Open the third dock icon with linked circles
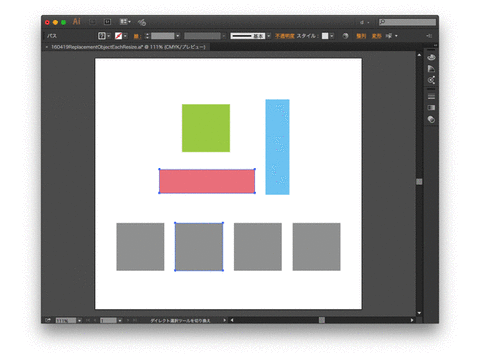480x360 pixels. tap(431, 80)
